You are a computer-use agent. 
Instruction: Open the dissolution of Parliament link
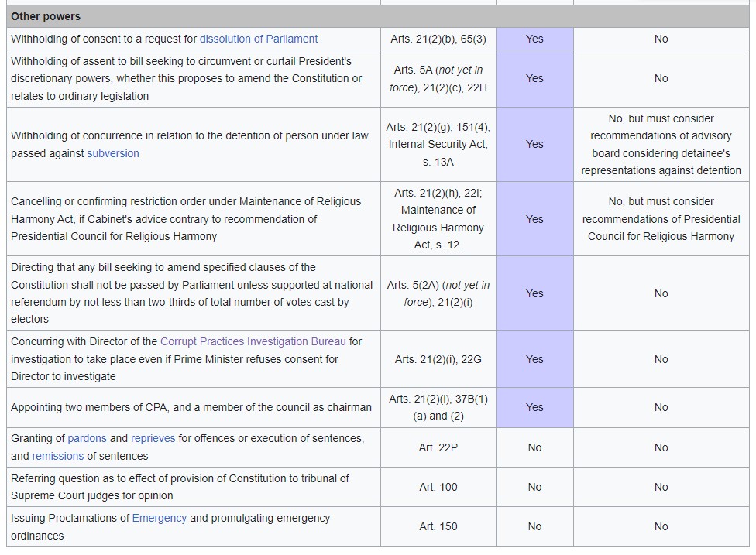[259, 39]
